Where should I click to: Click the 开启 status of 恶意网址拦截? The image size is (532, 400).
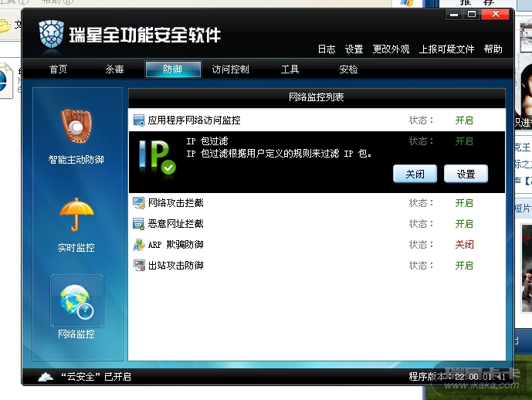(x=464, y=224)
